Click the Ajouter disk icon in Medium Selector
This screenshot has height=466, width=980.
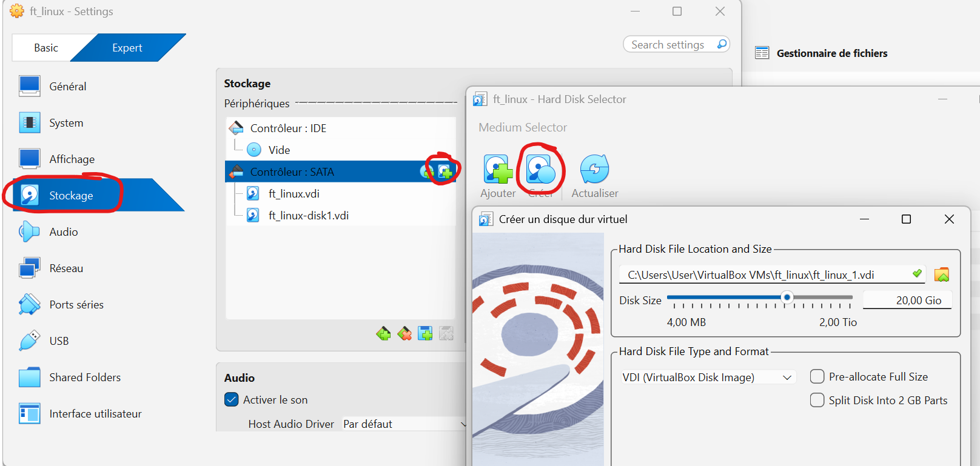pos(498,169)
